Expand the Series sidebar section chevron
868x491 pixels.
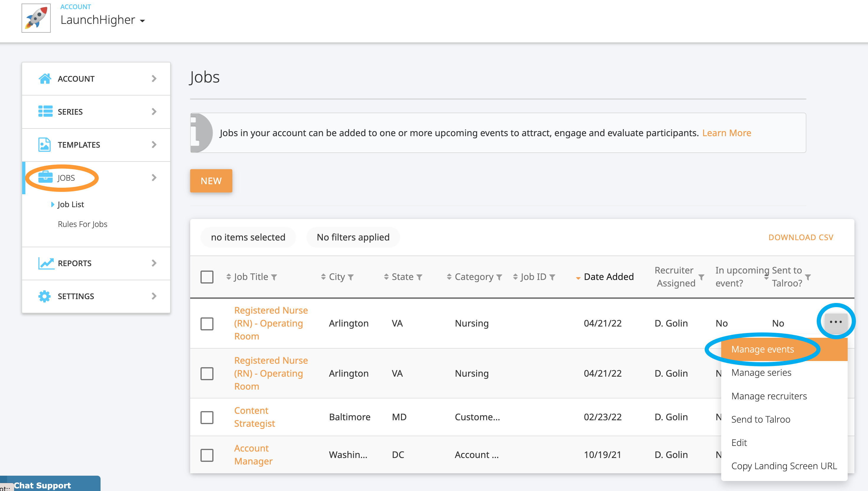tap(154, 112)
